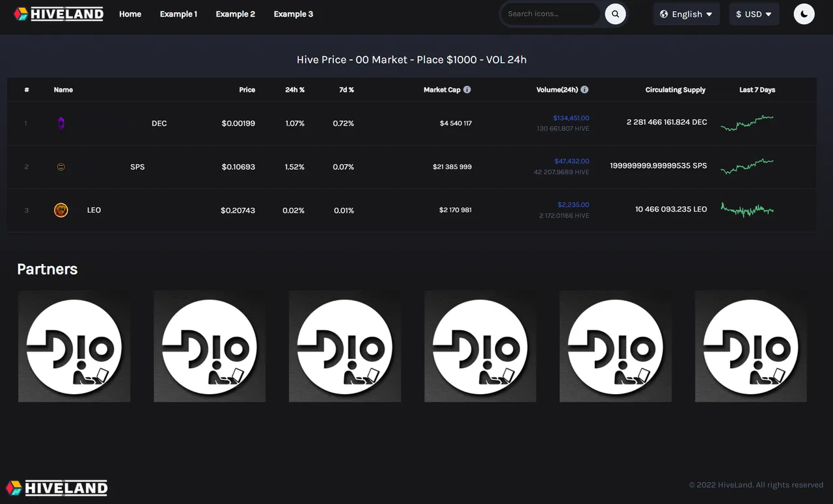
Task: View the DEC 7-day sparkline chart
Action: coord(747,123)
